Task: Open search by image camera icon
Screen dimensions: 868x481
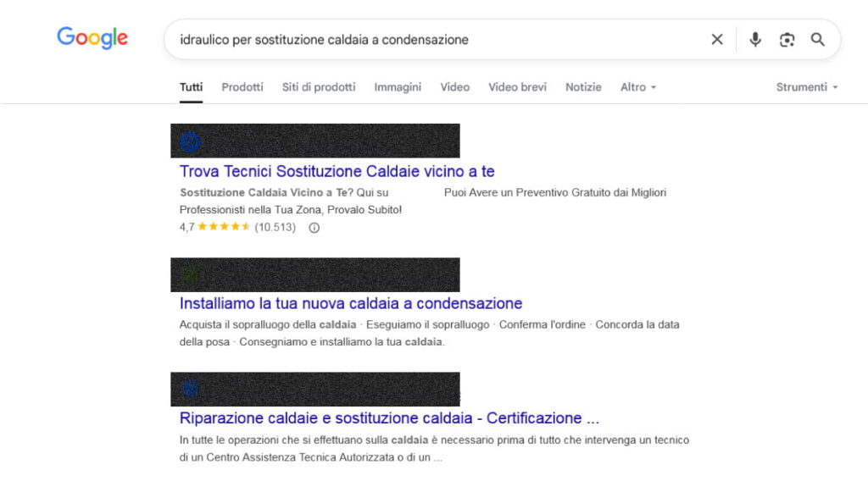Action: 787,39
